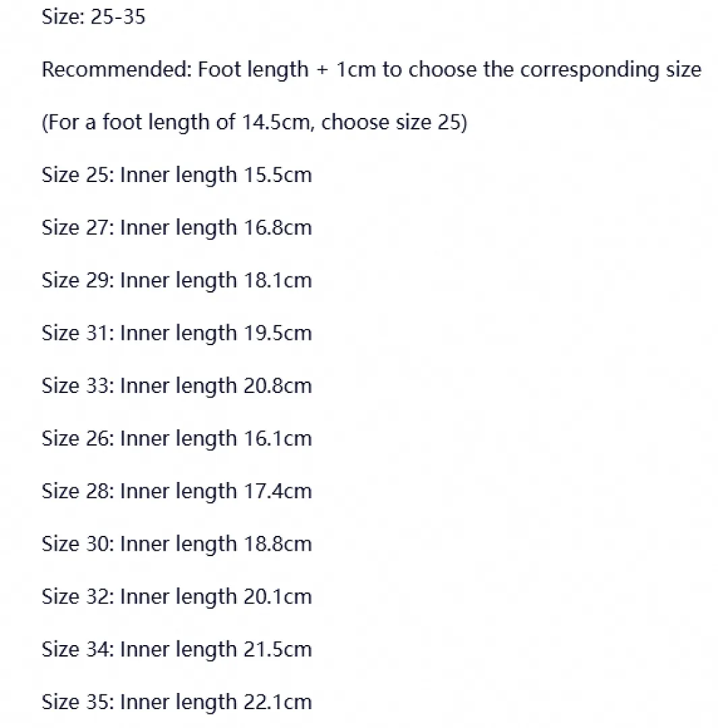Select the Size 32 inner length 20.1cm line
The image size is (718, 728).
177,597
